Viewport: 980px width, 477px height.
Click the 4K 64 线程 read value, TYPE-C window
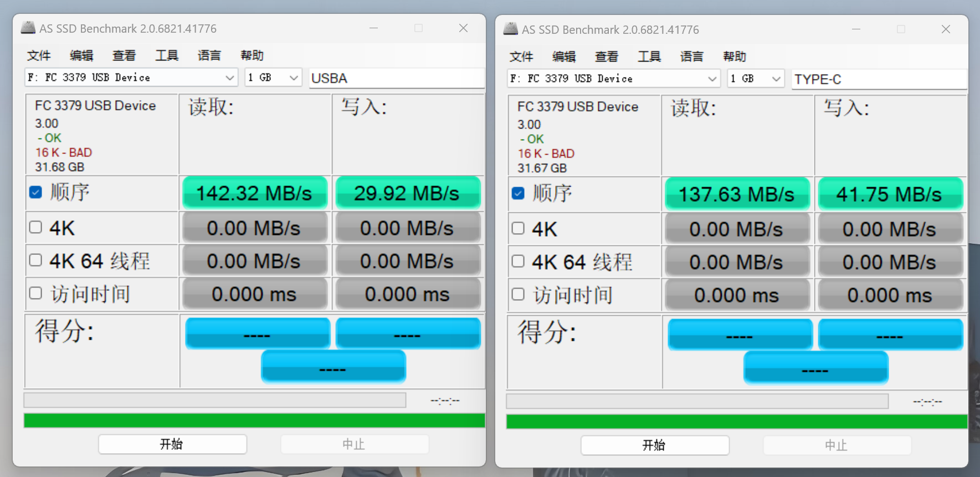737,261
